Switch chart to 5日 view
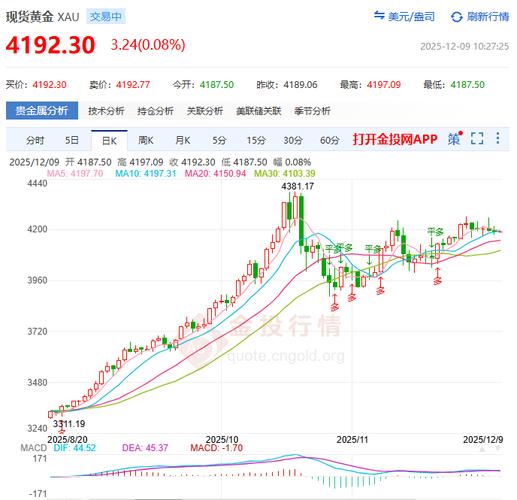Viewport: 517px width, 500px height. coord(72,140)
